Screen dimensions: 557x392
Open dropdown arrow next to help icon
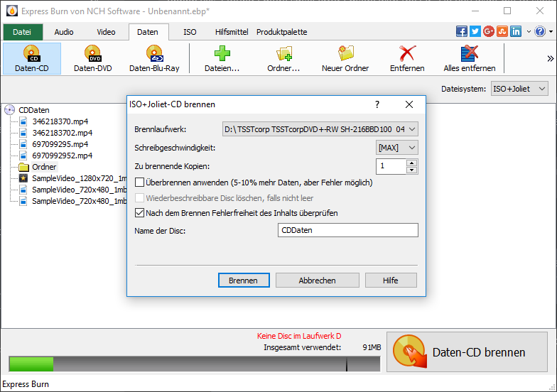click(551, 31)
